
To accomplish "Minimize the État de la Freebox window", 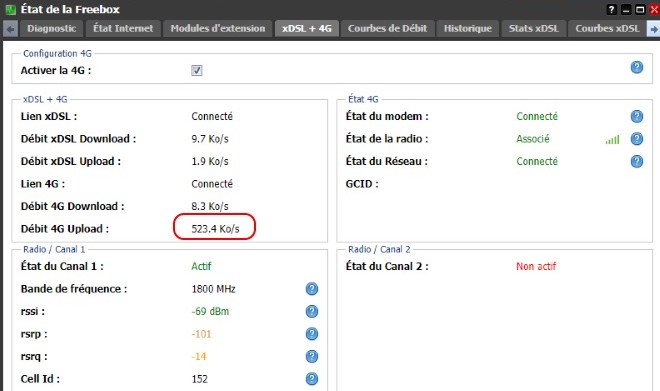I will (626, 9).
